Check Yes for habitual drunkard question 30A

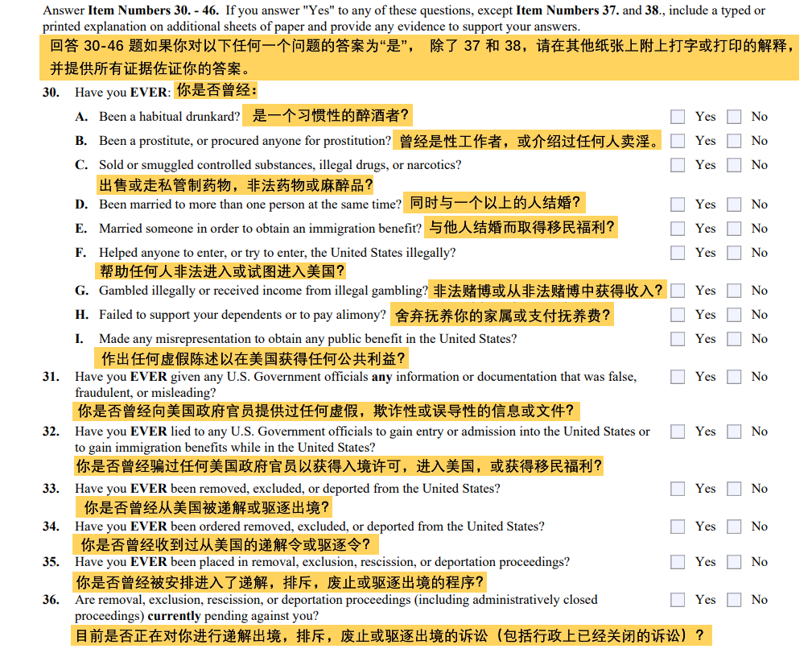[x=678, y=117]
